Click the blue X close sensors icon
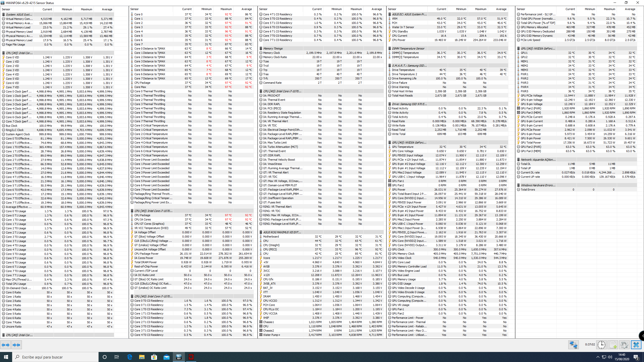Viewport: 644px width, 362px height. tap(636, 345)
